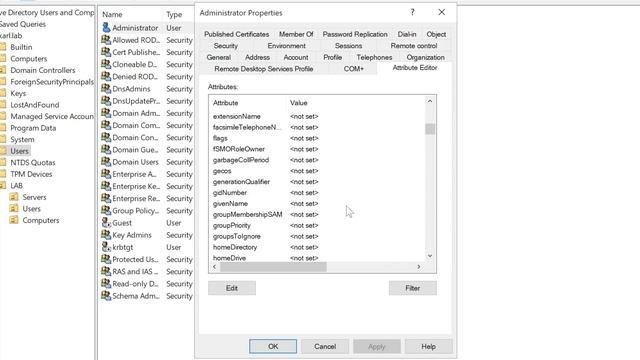The width and height of the screenshot is (640, 360).
Task: Click the DnsUpdatePr... group icon
Action: click(106, 100)
